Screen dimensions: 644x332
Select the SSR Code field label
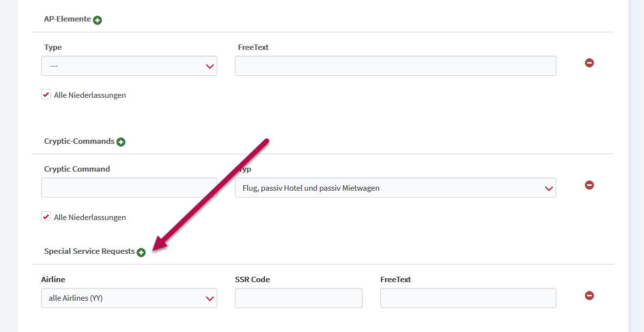click(x=253, y=280)
